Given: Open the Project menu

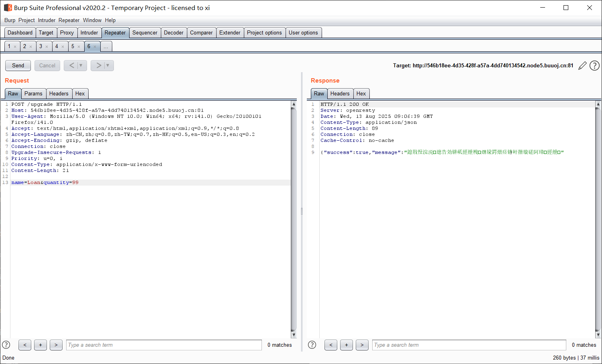Looking at the screenshot, I should (x=26, y=20).
